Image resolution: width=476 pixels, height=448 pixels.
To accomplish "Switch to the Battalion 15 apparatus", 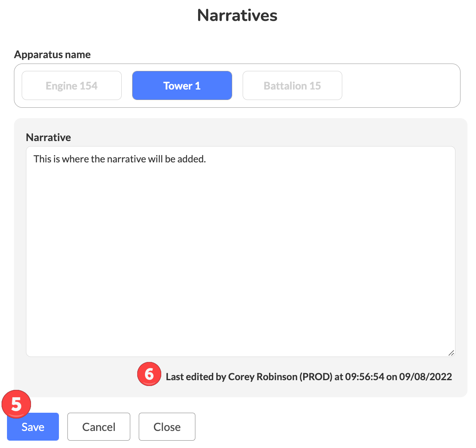I will [x=292, y=86].
